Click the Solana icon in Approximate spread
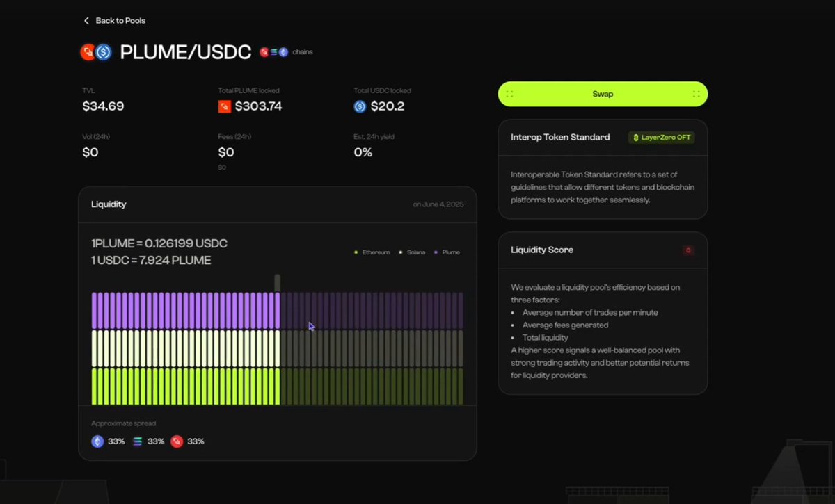The width and height of the screenshot is (835, 504). [x=137, y=441]
